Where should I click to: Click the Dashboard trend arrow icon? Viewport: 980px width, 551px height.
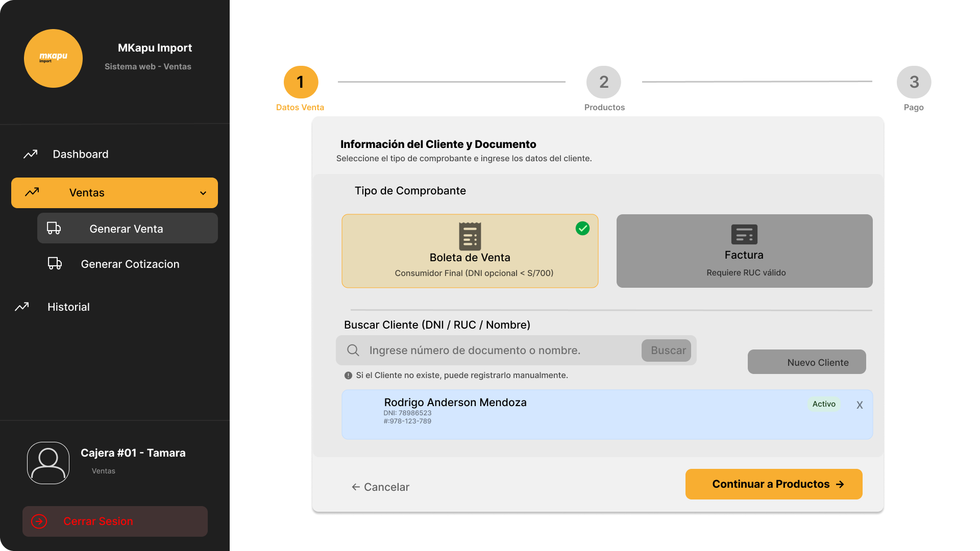click(x=31, y=154)
